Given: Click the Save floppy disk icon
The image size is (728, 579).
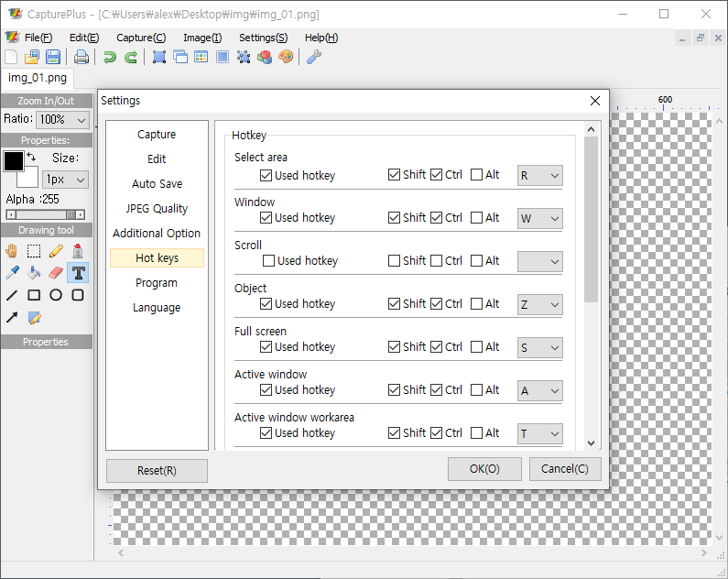Looking at the screenshot, I should [x=52, y=57].
